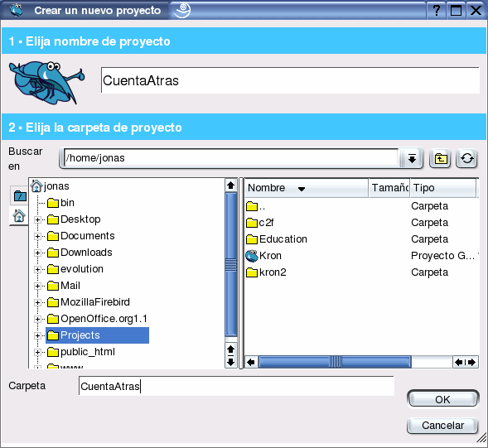
Task: Click the Cancelar button
Action: point(442,426)
